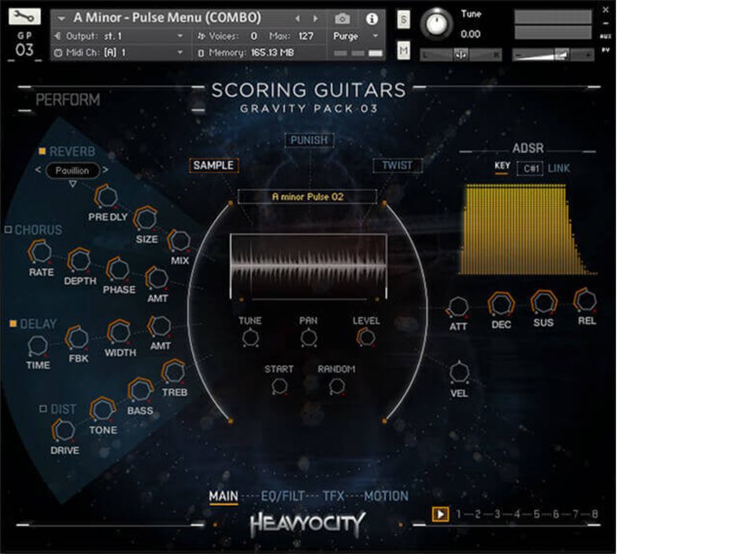Click the AUX icon in the header
Image resolution: width=756 pixels, height=554 pixels.
click(x=604, y=37)
